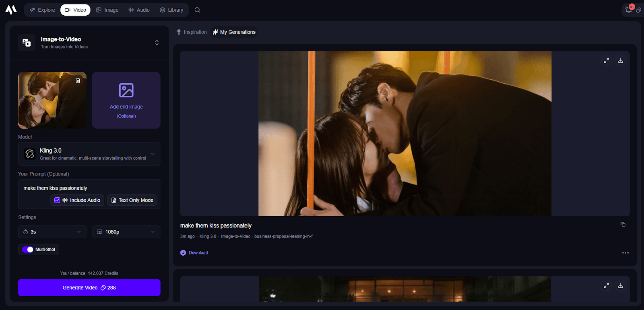644x310 pixels.
Task: Switch to Inspiration tab
Action: 192,32
